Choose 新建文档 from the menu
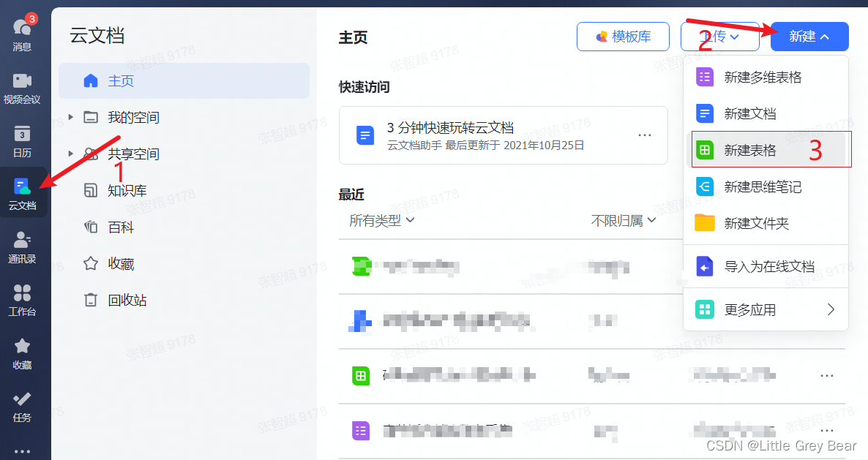This screenshot has width=868, height=460. pyautogui.click(x=766, y=114)
